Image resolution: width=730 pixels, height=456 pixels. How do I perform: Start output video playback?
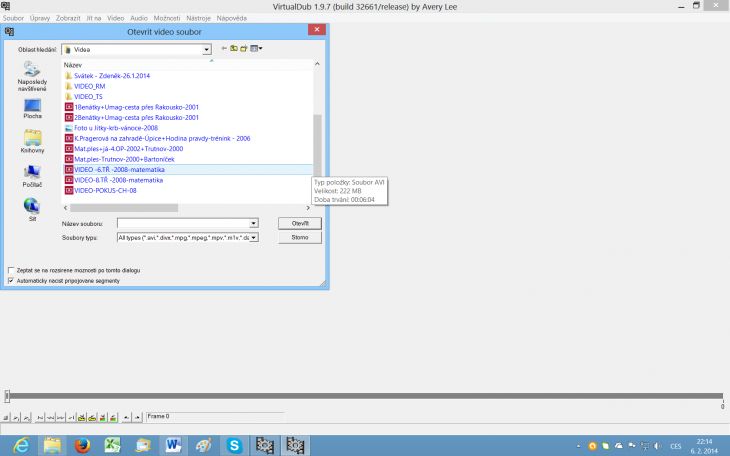point(27,418)
